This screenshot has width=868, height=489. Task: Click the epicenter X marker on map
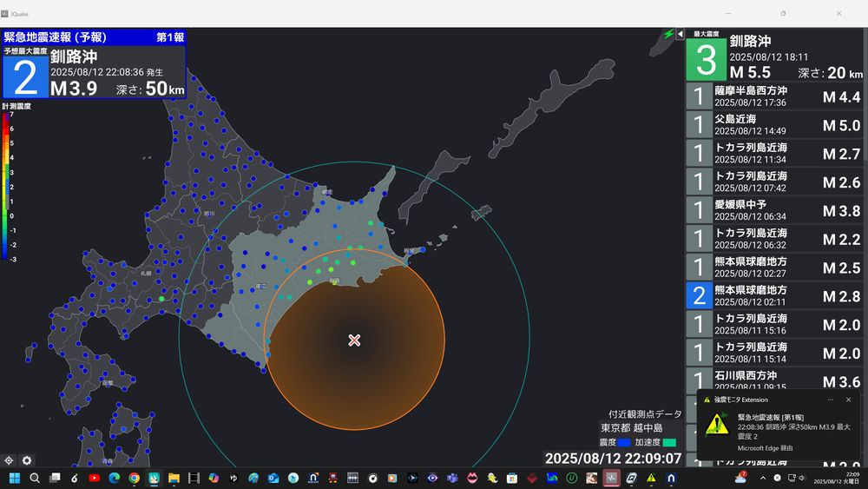pos(354,340)
